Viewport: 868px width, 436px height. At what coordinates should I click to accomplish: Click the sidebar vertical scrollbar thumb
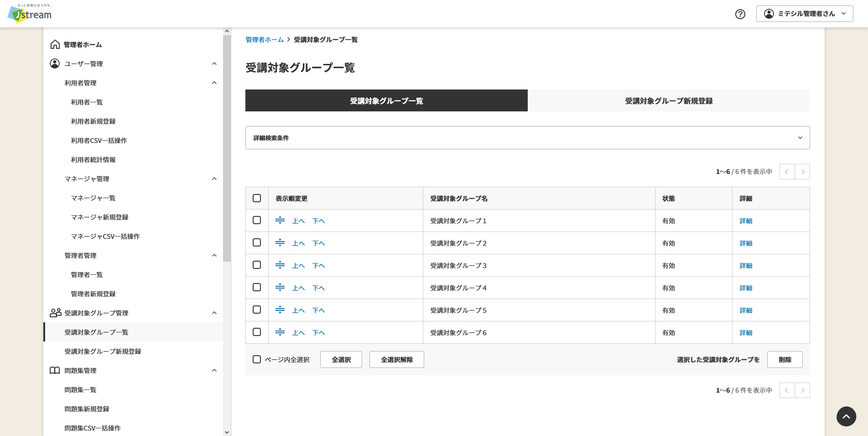227,148
